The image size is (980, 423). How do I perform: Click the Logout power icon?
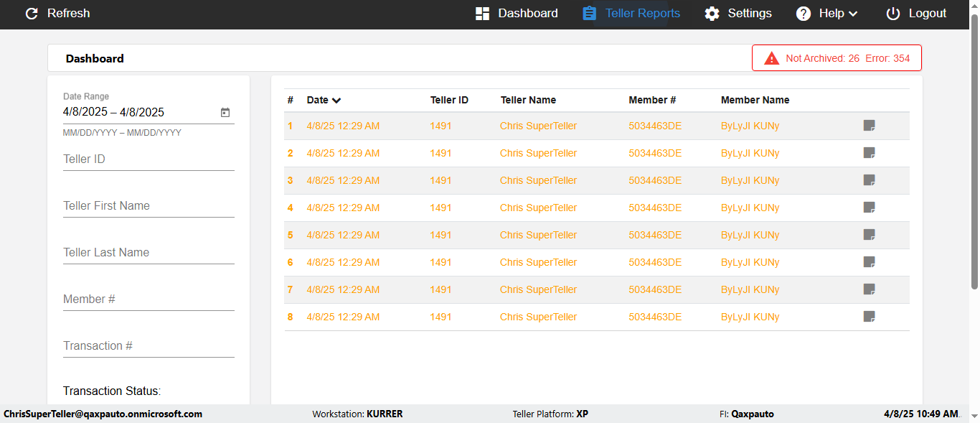tap(892, 14)
